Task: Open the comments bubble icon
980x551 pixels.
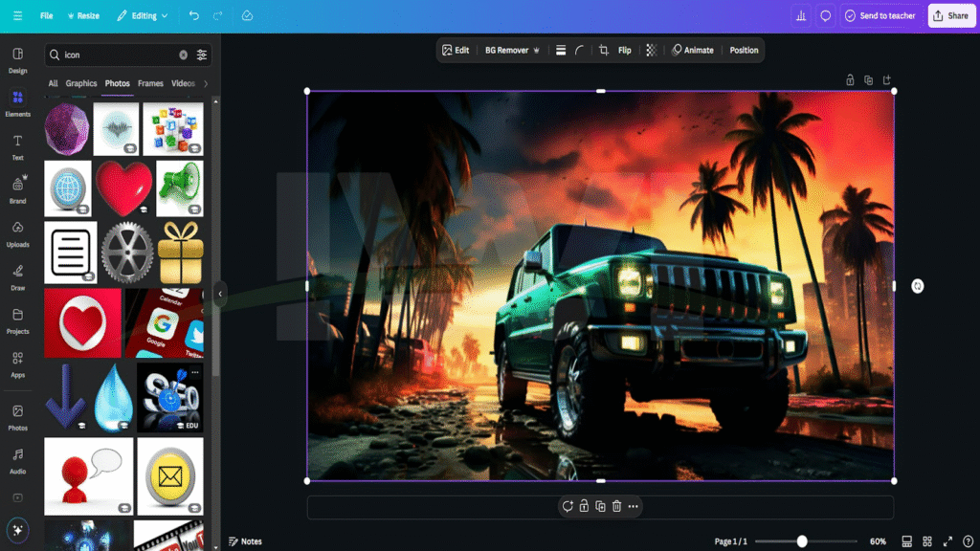Action: pyautogui.click(x=826, y=16)
